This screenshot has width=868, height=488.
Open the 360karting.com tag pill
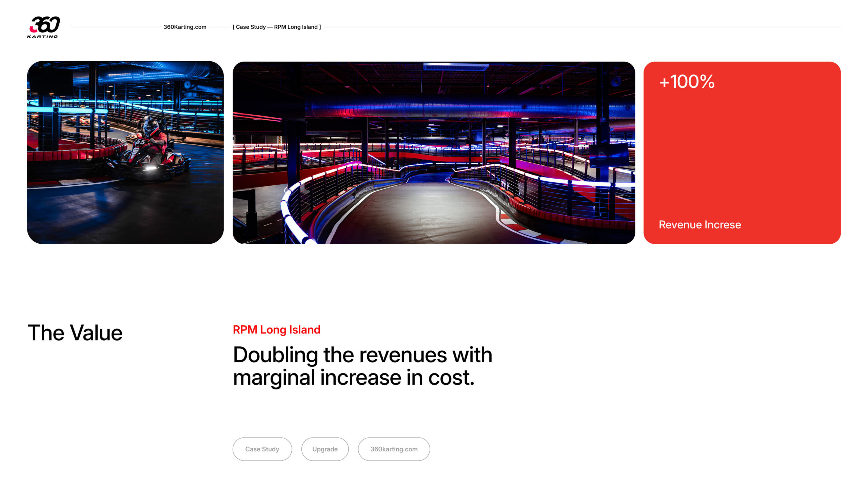click(394, 449)
